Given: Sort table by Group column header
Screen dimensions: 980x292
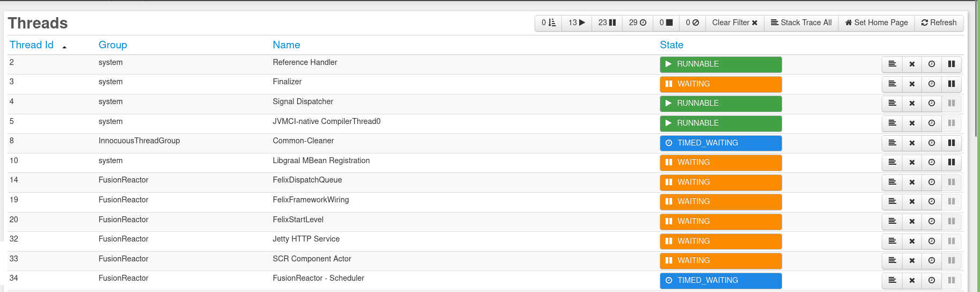Looking at the screenshot, I should tap(113, 45).
